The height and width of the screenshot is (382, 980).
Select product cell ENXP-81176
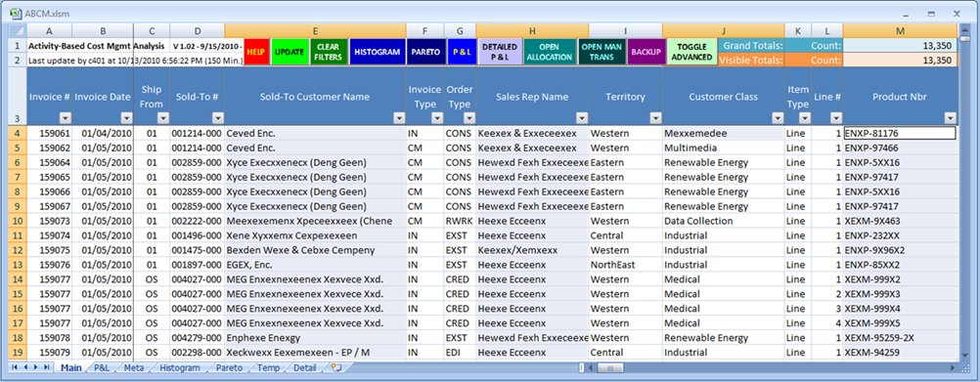pos(900,133)
